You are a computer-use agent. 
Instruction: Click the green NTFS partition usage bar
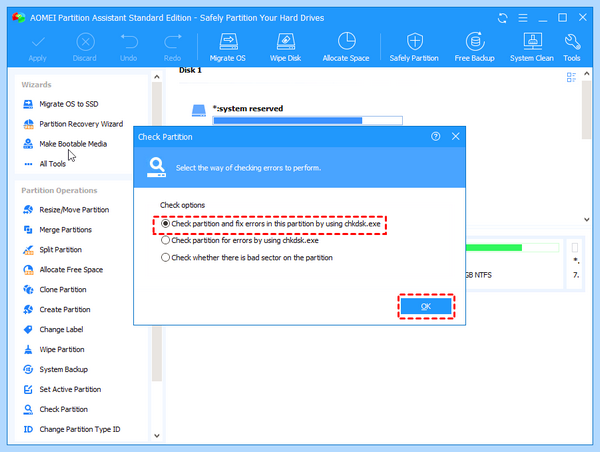point(512,248)
